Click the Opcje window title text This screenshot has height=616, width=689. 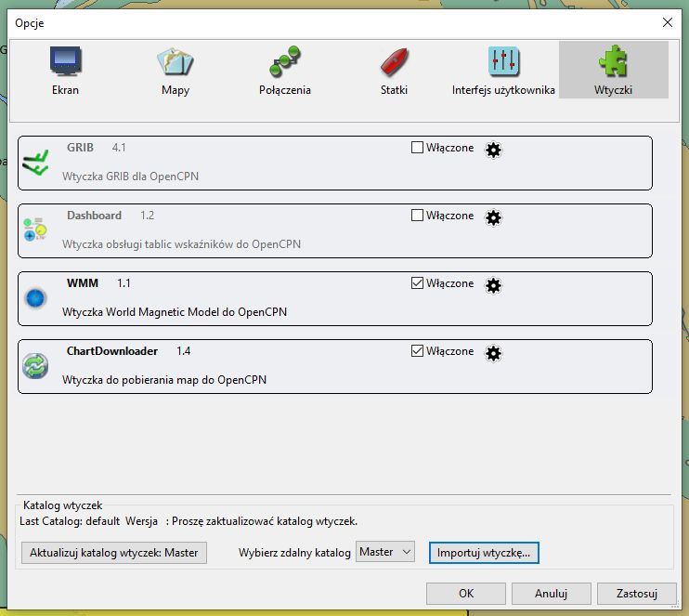point(30,23)
